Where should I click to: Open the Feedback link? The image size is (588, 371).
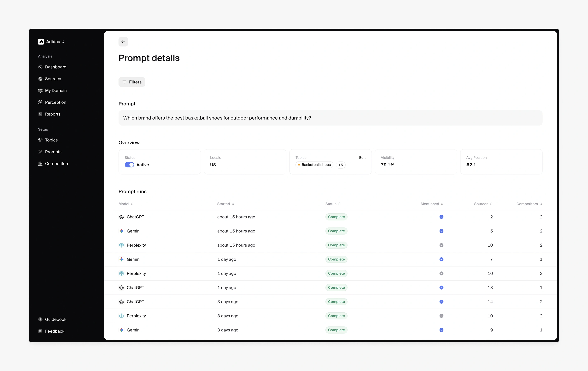point(55,331)
